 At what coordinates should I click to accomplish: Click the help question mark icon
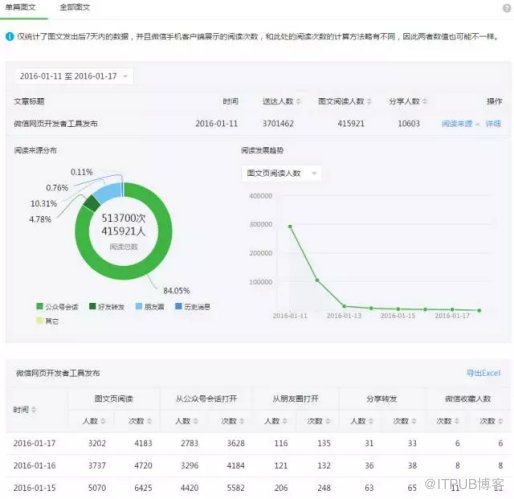507,8
